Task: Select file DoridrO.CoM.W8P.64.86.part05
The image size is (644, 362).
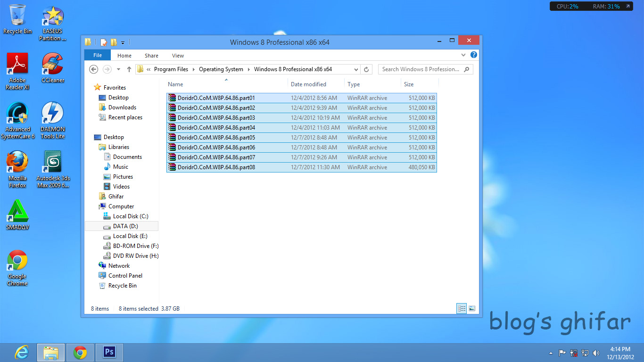Action: tap(302, 138)
